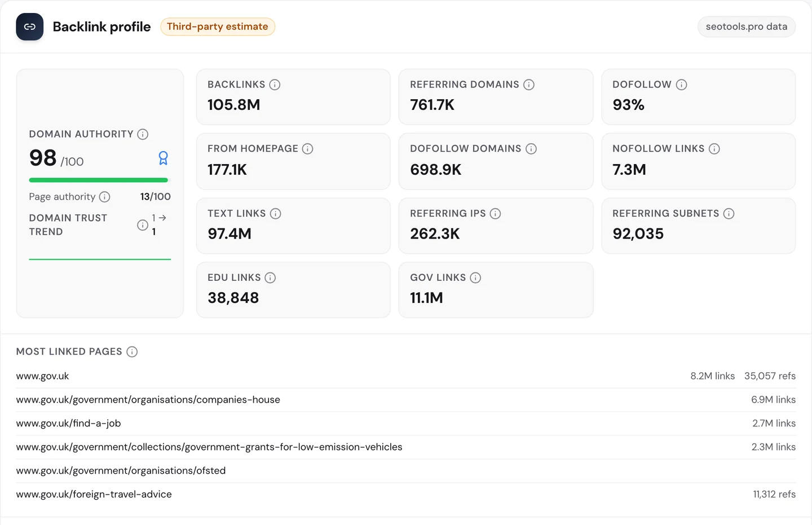This screenshot has width=812, height=525.
Task: Click Dofollow Domains info icon
Action: coord(531,149)
